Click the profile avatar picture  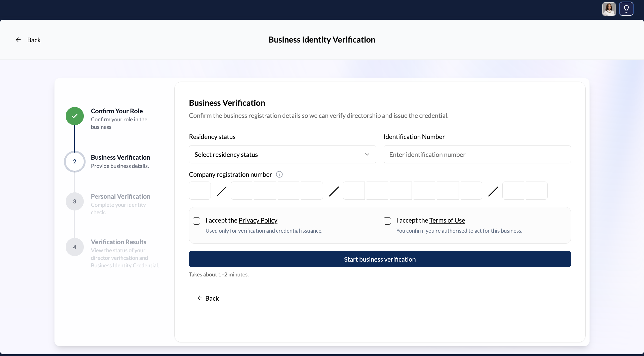click(608, 9)
